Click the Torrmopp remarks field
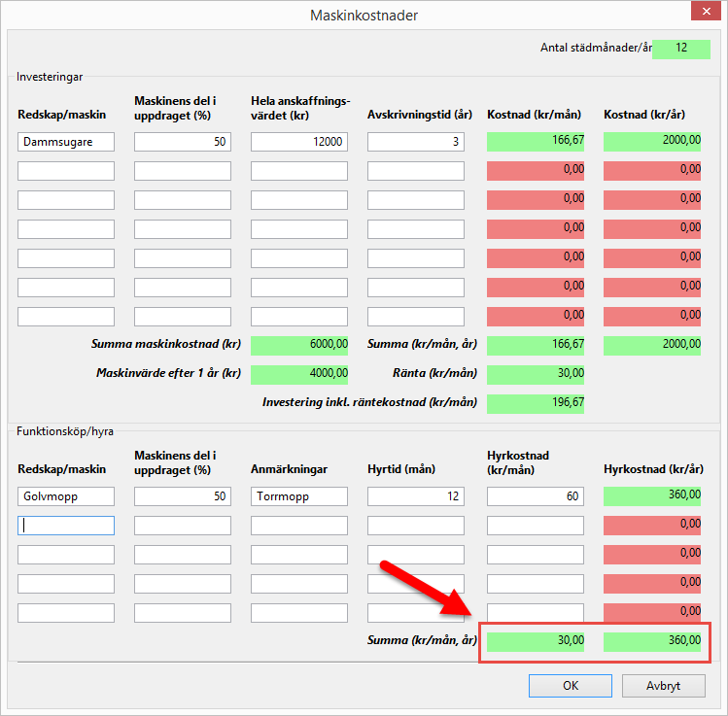 click(x=299, y=496)
